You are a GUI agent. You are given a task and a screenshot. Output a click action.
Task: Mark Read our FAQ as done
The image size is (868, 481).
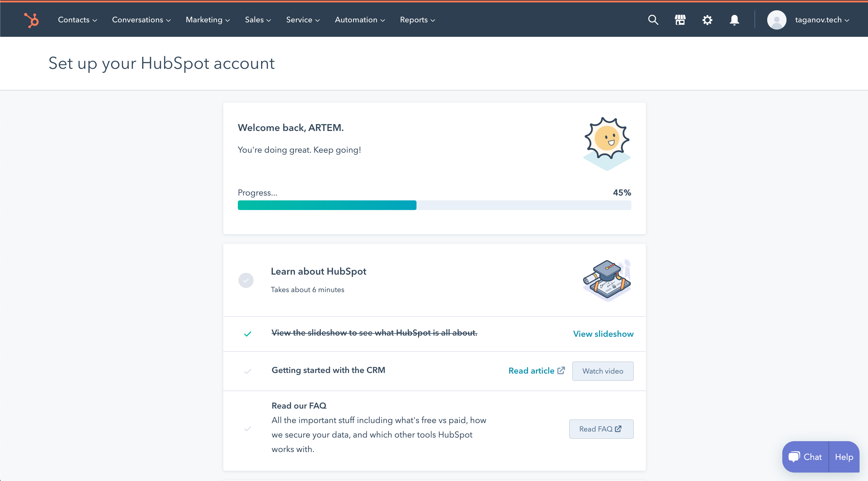(248, 429)
